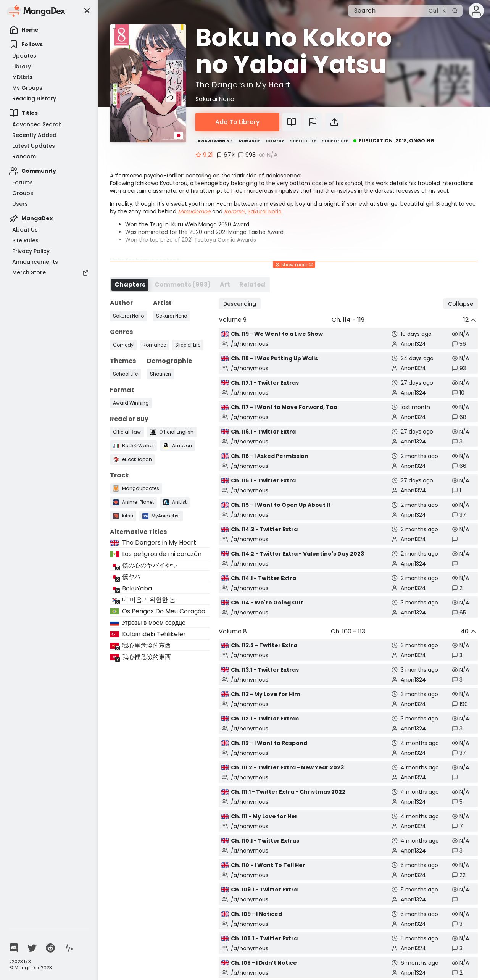The height and width of the screenshot is (980, 490).
Task: Open the MyAnimeList tracker link
Action: (x=161, y=516)
